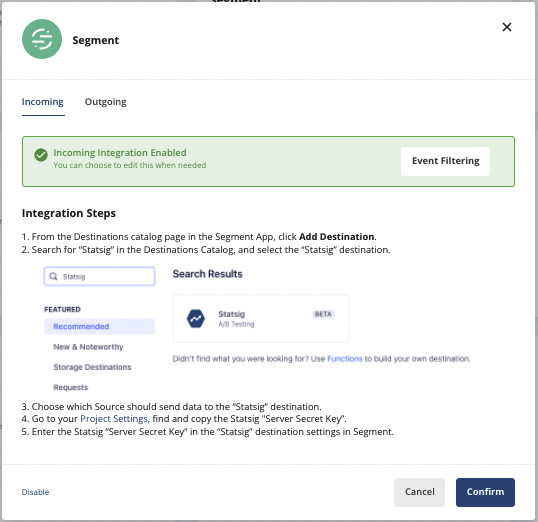Click the green Segment logo icon

coord(42,39)
